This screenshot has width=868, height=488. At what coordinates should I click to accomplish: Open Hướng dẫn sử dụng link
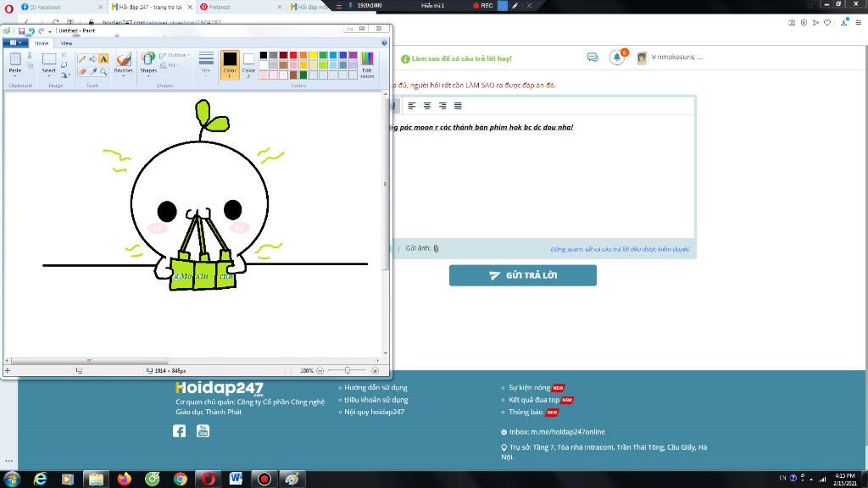click(376, 388)
